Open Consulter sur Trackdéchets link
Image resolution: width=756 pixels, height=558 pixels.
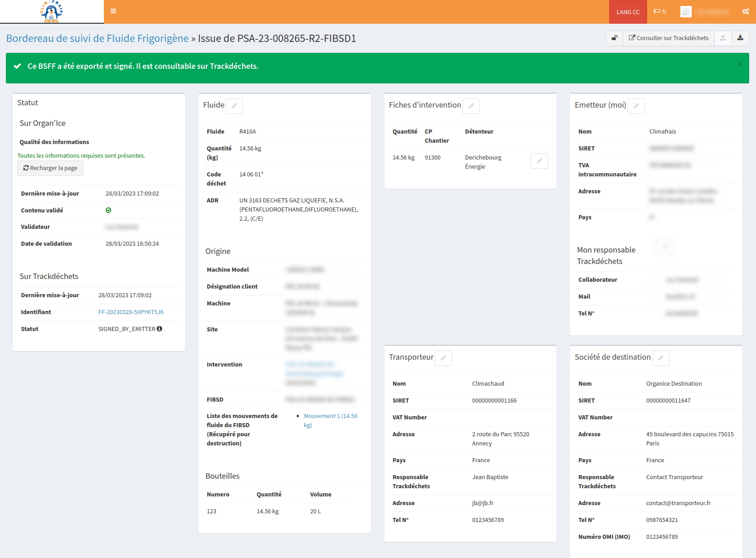(x=669, y=38)
